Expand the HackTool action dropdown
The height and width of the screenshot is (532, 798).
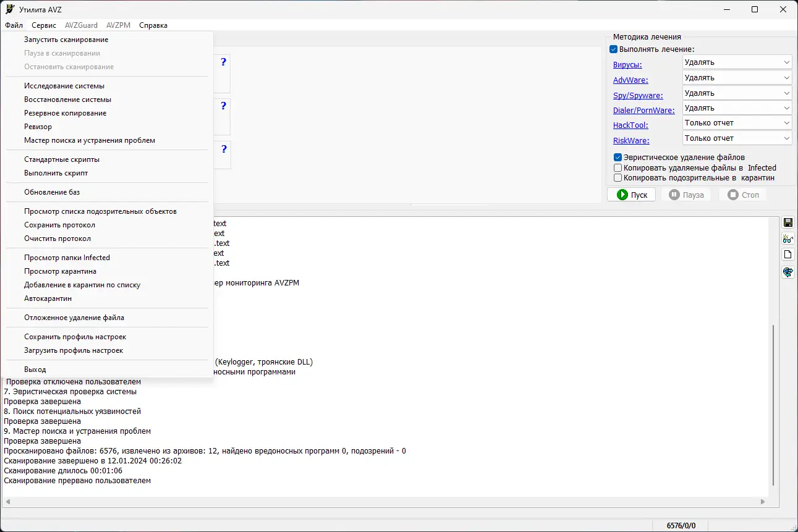[x=737, y=123]
